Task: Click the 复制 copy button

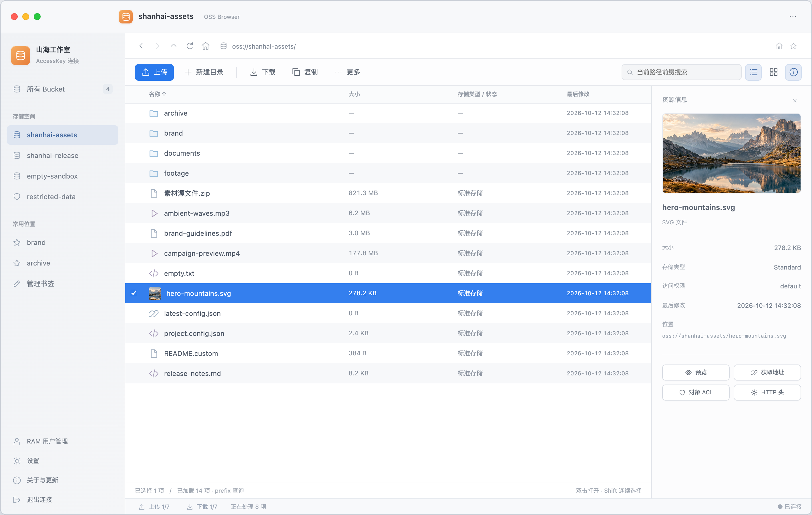Action: tap(305, 72)
